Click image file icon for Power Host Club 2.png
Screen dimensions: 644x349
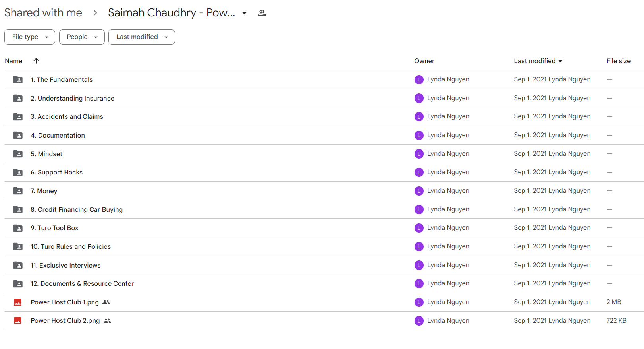tap(18, 321)
